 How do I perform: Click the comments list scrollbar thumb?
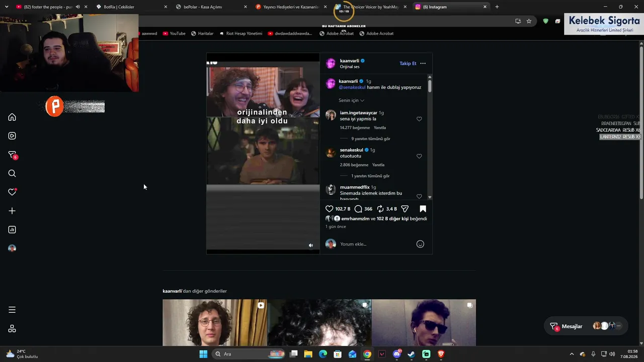(x=430, y=85)
